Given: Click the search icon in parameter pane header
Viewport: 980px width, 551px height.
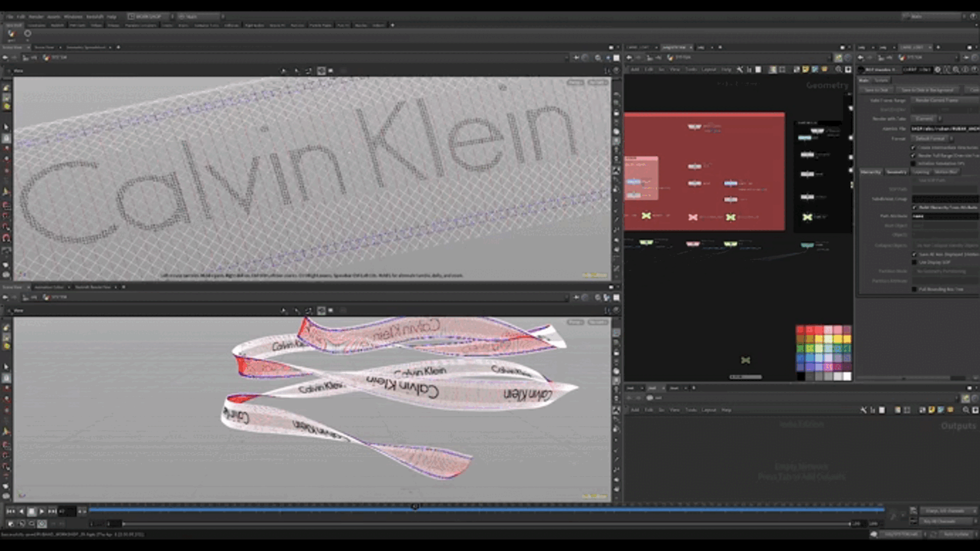Looking at the screenshot, I should pos(956,69).
